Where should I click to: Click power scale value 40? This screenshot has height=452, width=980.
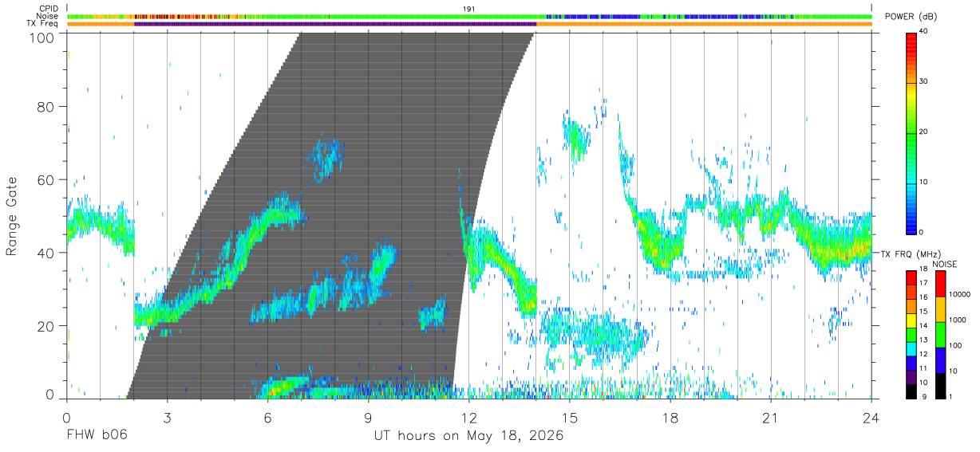point(925,32)
